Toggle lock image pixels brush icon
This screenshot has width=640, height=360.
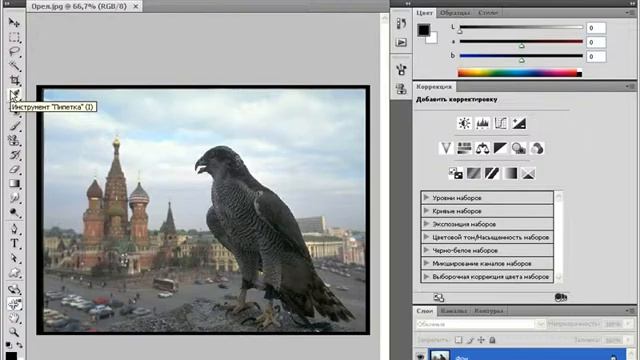pyautogui.click(x=470, y=340)
